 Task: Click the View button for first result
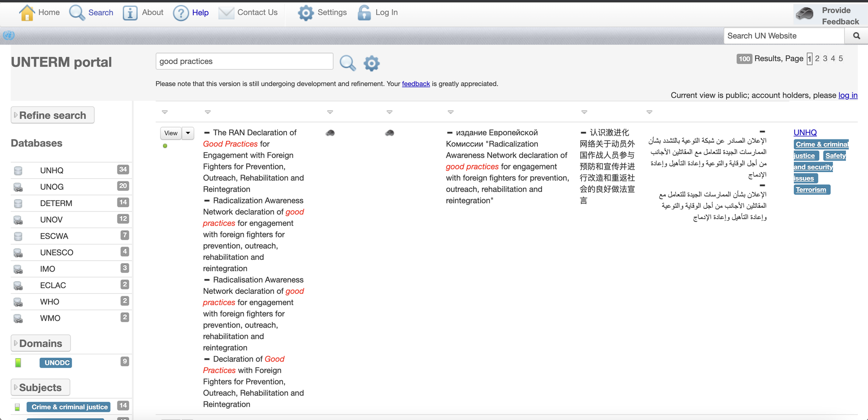(171, 133)
